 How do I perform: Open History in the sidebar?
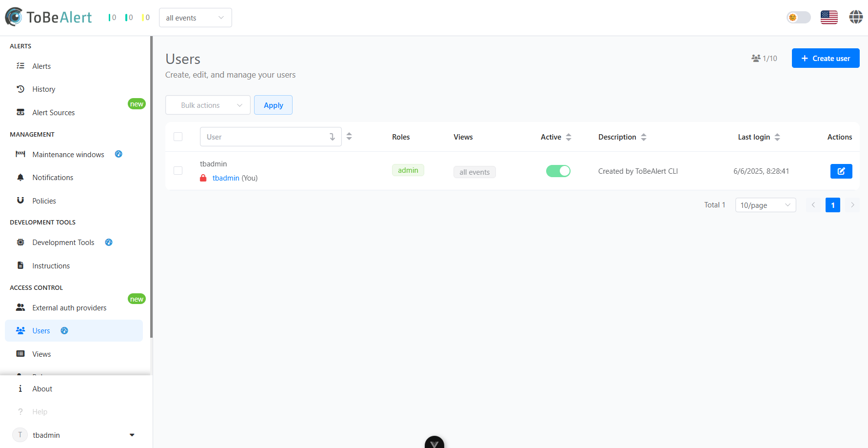point(74,89)
